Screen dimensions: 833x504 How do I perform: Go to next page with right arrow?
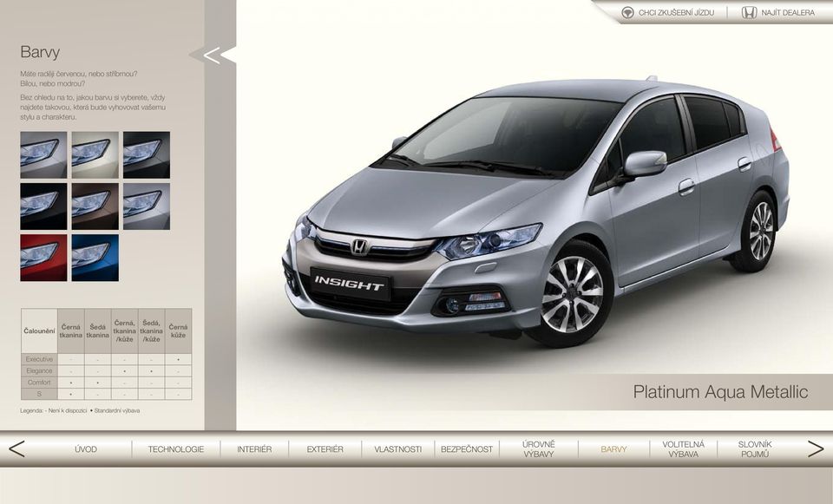click(x=815, y=448)
